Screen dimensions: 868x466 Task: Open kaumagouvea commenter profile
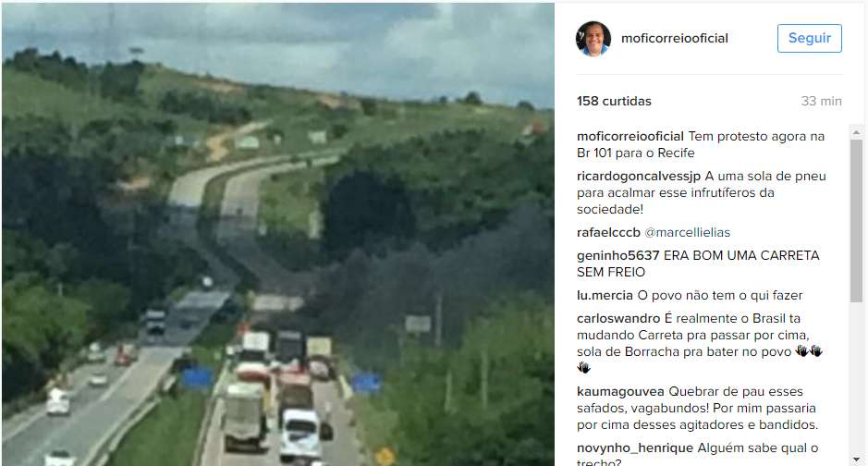pyautogui.click(x=620, y=392)
